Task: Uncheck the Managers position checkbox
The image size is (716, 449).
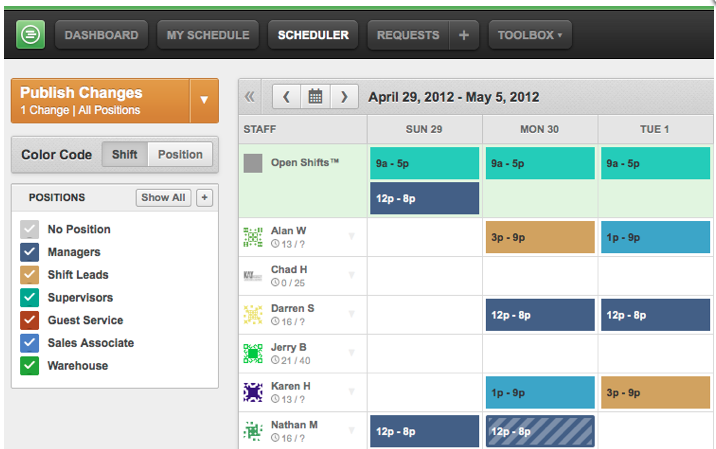Action: [x=29, y=252]
